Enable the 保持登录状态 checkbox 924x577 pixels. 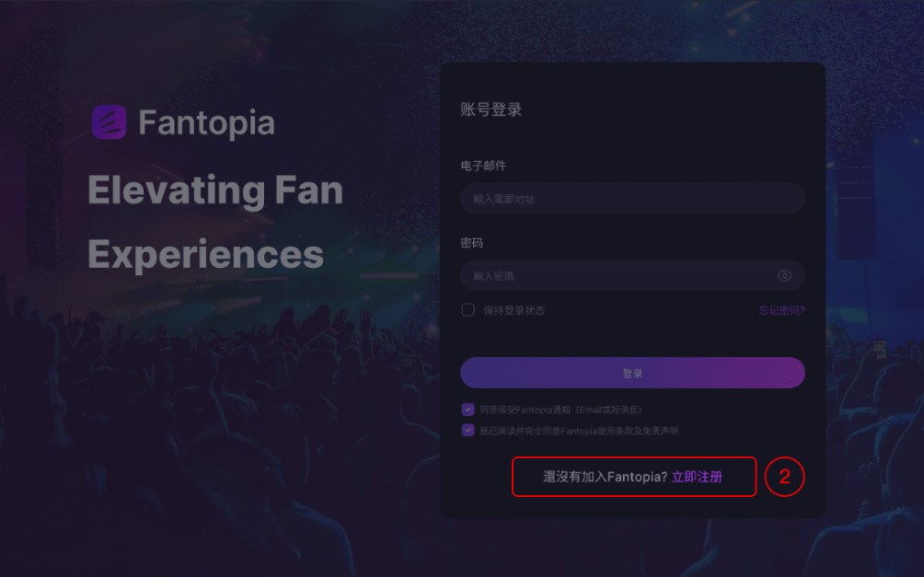click(x=468, y=310)
